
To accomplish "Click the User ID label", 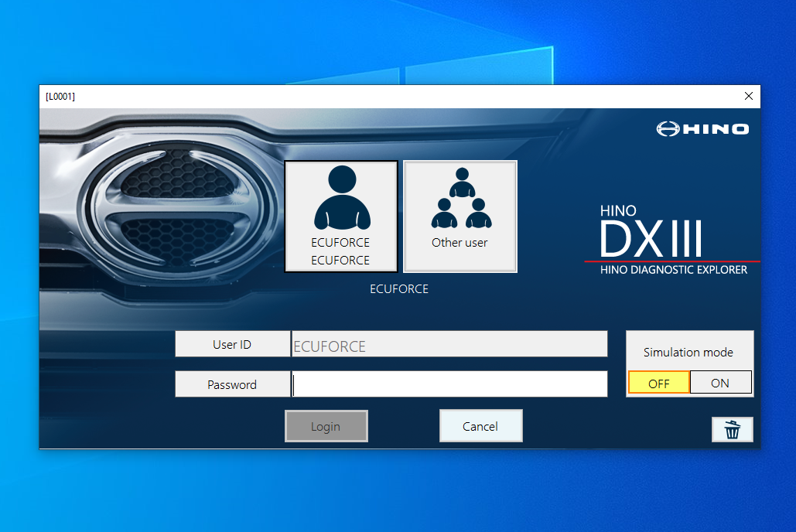I will [232, 345].
